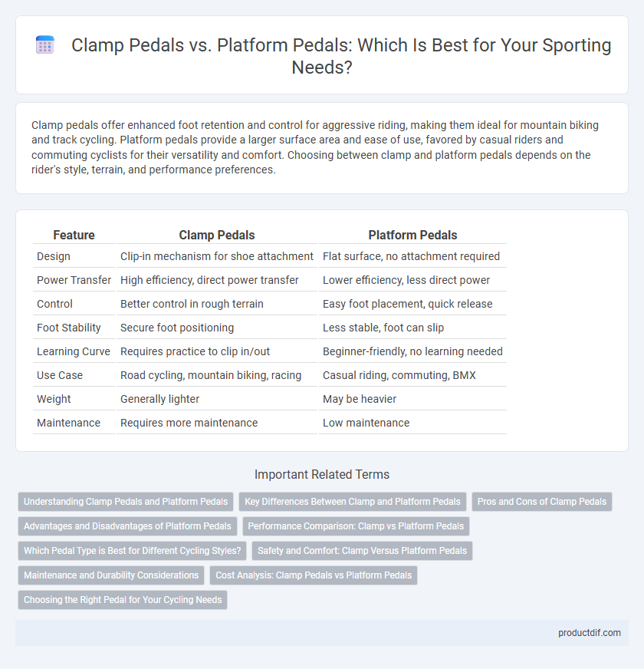Viewport: 644px width, 669px height.
Task: Select Cost Analysis: Clamp Pedals vs Platform Pedals
Action: 314,575
